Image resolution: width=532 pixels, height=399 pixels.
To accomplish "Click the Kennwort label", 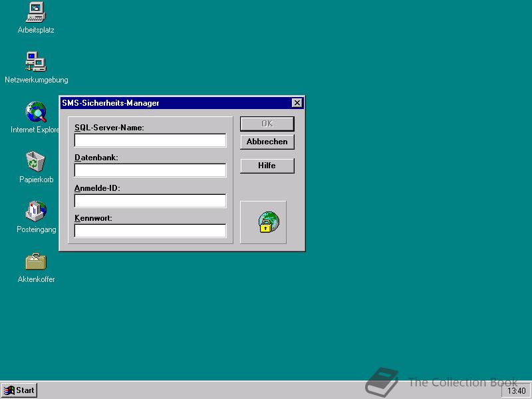I will pos(93,218).
